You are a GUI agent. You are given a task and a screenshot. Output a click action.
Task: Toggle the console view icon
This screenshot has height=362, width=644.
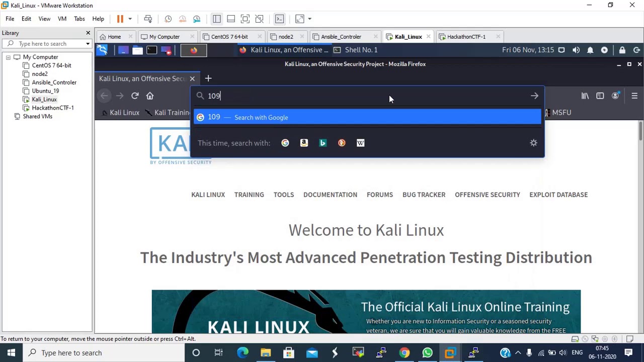279,19
